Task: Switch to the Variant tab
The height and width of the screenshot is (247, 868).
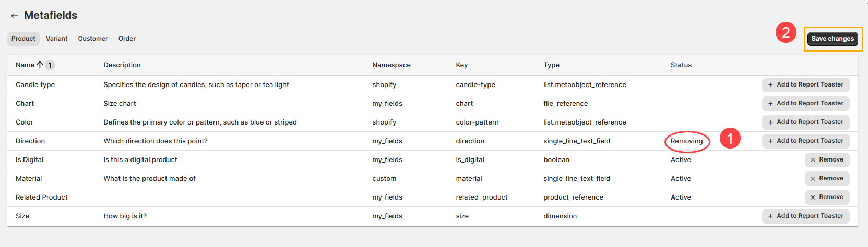Action: [x=56, y=39]
